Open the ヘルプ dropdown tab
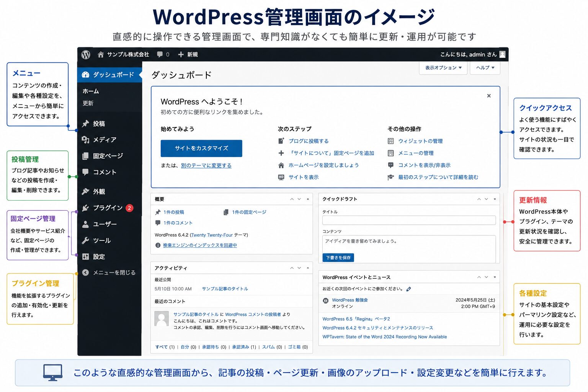Viewport: 588px width, 392px height. coord(485,68)
